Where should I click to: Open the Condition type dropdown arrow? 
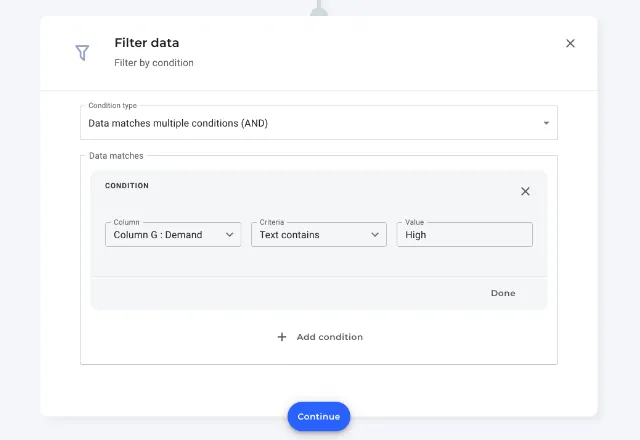tap(546, 123)
